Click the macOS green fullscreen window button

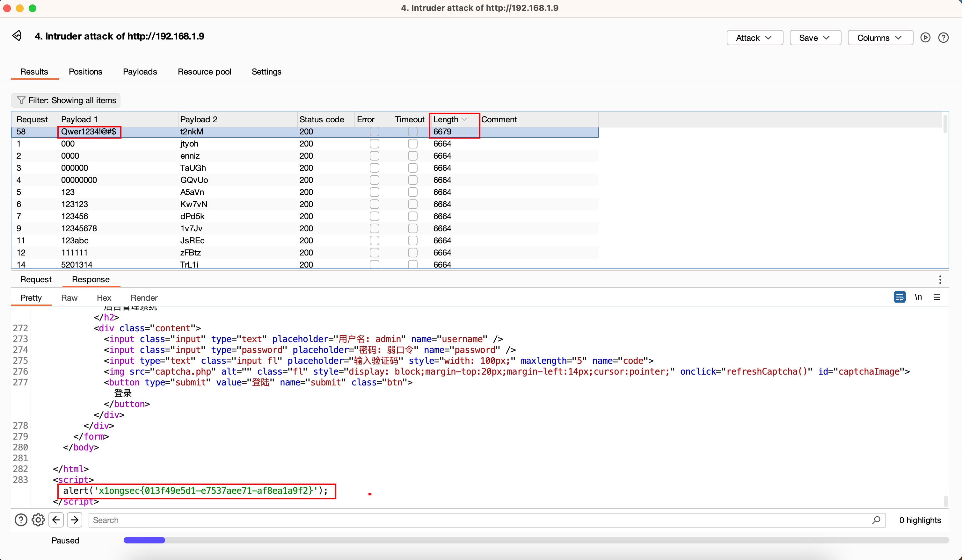pyautogui.click(x=33, y=8)
